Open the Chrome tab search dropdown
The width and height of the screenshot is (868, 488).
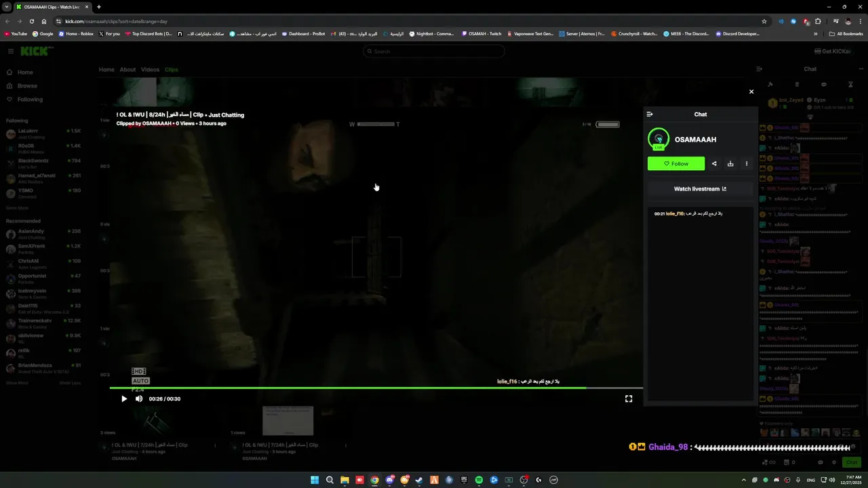(5, 7)
